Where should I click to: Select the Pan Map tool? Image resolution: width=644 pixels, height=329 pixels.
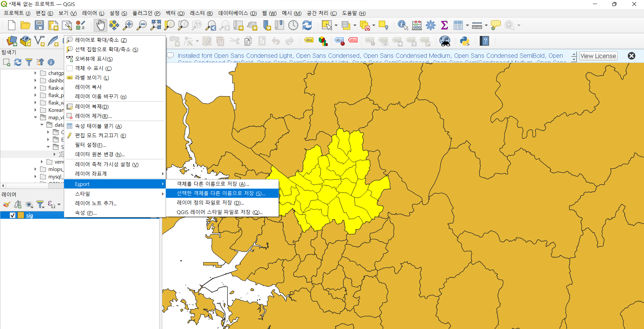[100, 25]
